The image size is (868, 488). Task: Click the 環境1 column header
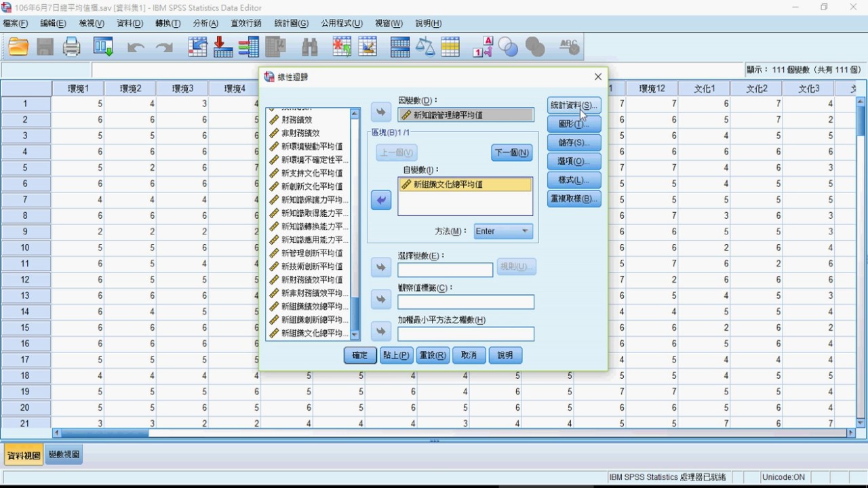pos(79,89)
